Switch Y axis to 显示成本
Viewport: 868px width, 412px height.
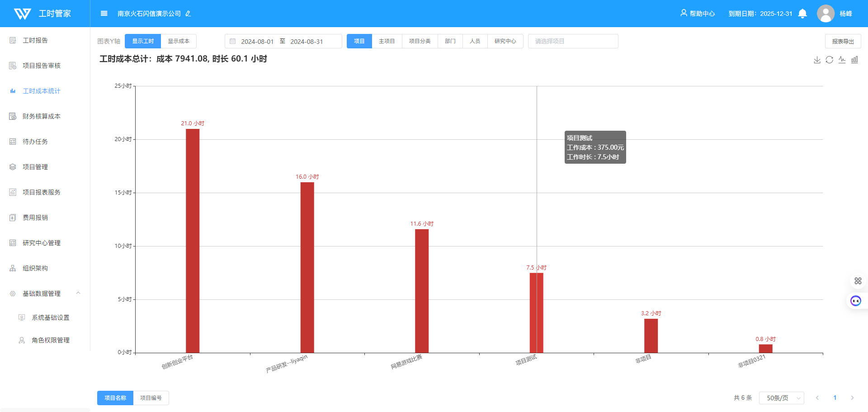point(179,41)
